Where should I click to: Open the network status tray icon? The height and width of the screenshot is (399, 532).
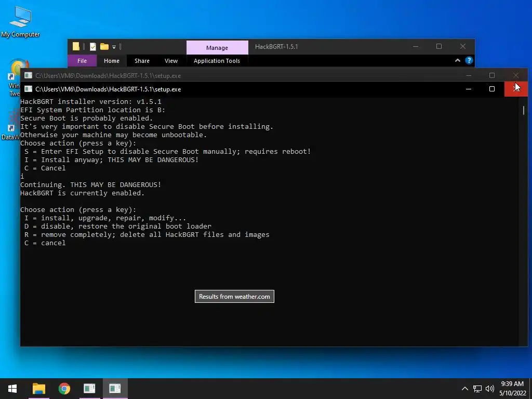(477, 389)
